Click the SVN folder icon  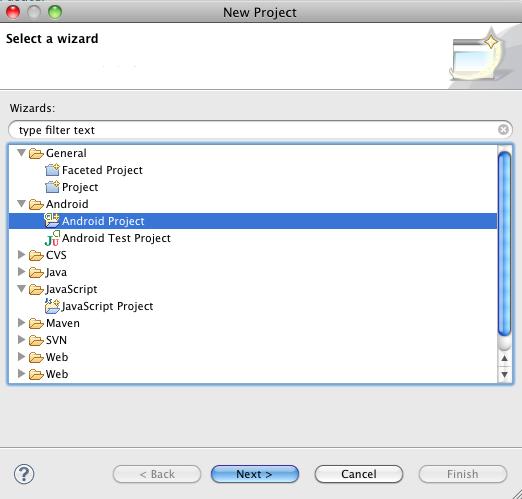[36, 340]
